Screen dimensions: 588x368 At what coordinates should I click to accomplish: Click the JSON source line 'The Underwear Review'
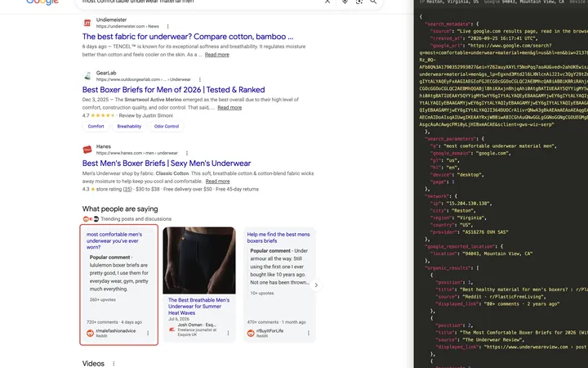[479, 340]
